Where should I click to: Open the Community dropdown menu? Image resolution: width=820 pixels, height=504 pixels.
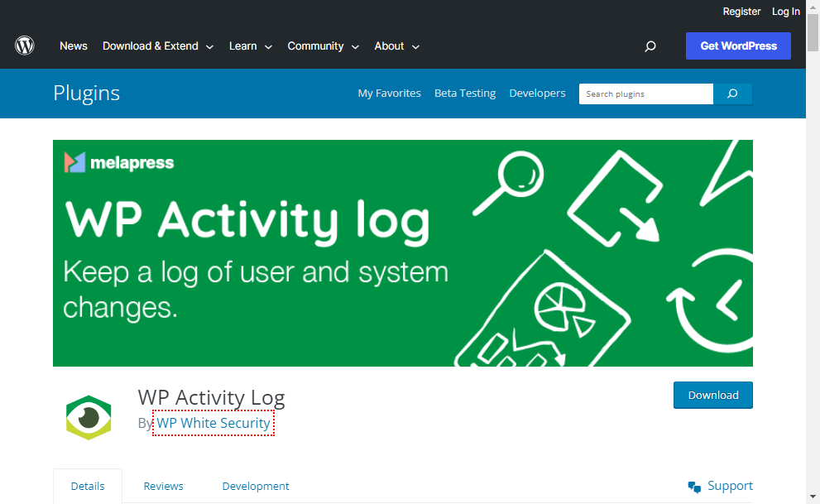coord(323,46)
